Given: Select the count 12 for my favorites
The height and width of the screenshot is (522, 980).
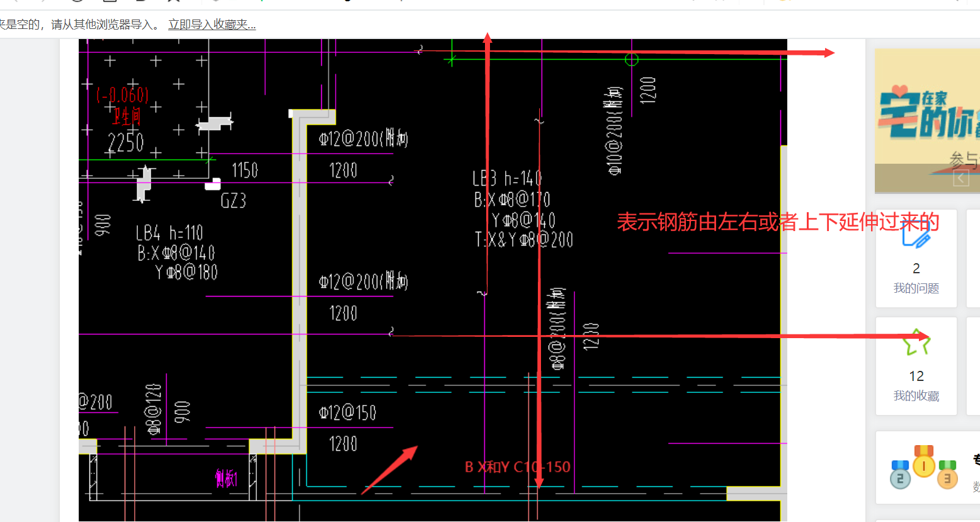Looking at the screenshot, I should 916,376.
